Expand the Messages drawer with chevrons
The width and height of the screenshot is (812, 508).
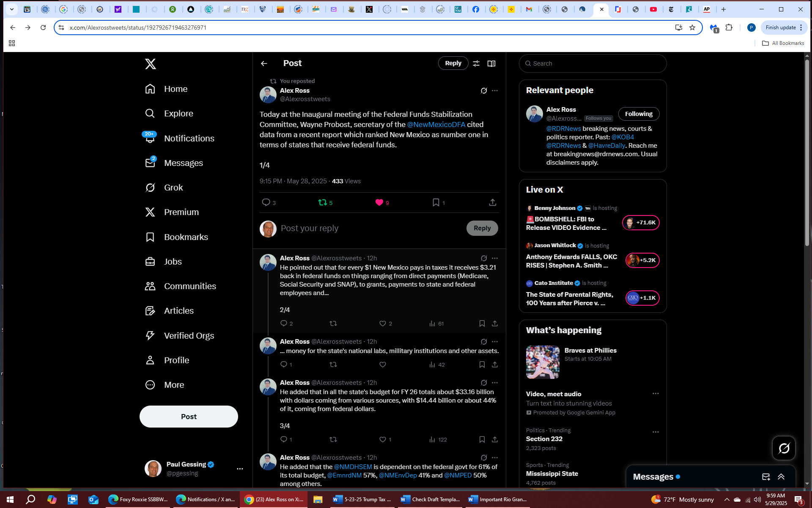tap(781, 477)
